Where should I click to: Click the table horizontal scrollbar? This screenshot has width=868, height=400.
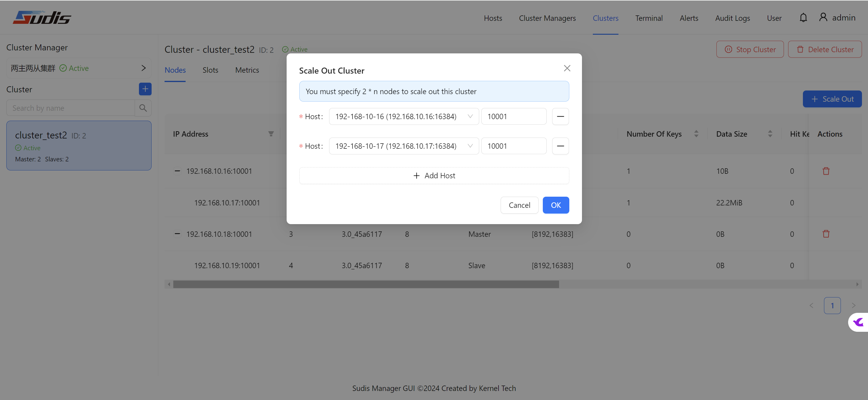pyautogui.click(x=366, y=284)
